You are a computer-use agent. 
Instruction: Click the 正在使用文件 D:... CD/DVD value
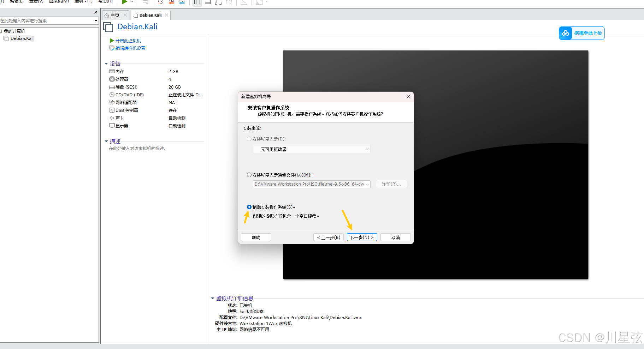[185, 95]
